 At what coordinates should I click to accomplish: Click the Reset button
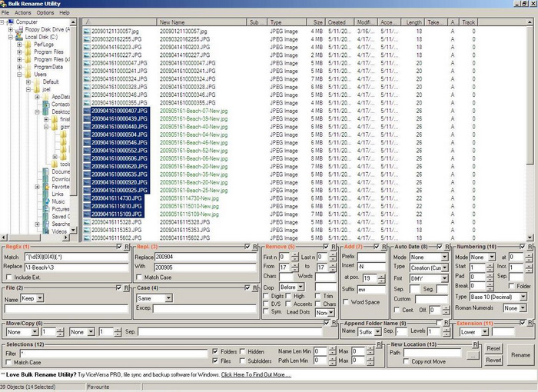point(493,348)
